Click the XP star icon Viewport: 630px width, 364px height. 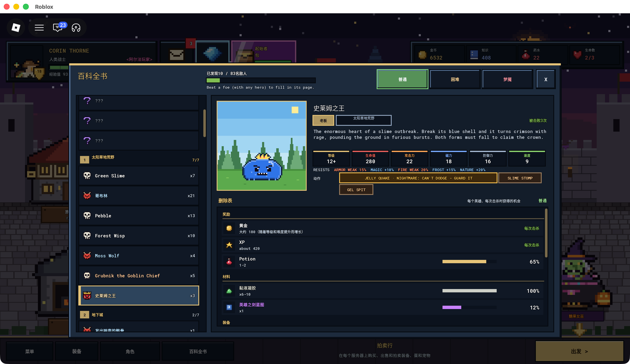point(229,245)
